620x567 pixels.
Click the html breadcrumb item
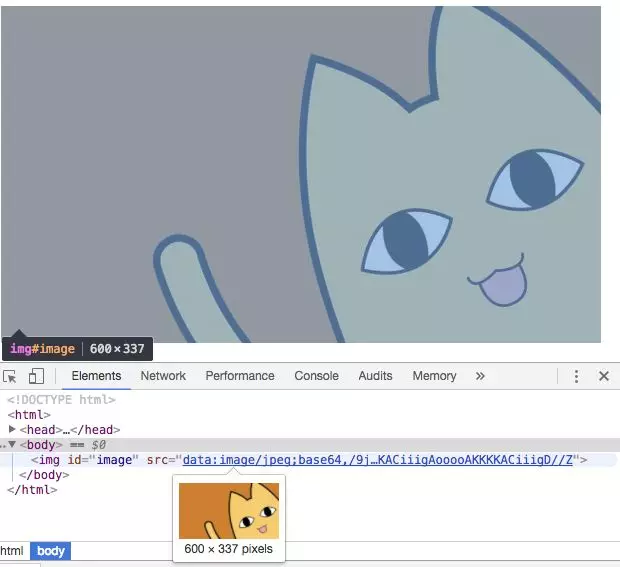click(12, 551)
